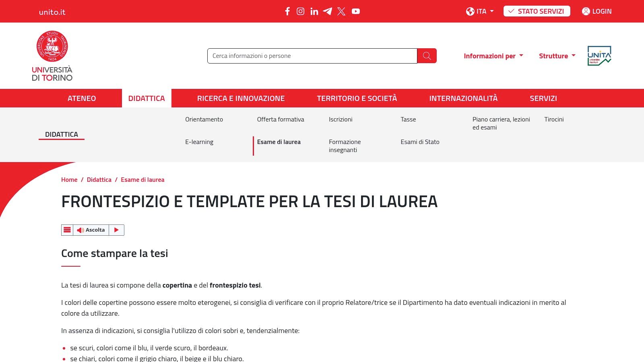This screenshot has width=644, height=362.
Task: Expand the Informazioni per dropdown
Action: pyautogui.click(x=493, y=56)
